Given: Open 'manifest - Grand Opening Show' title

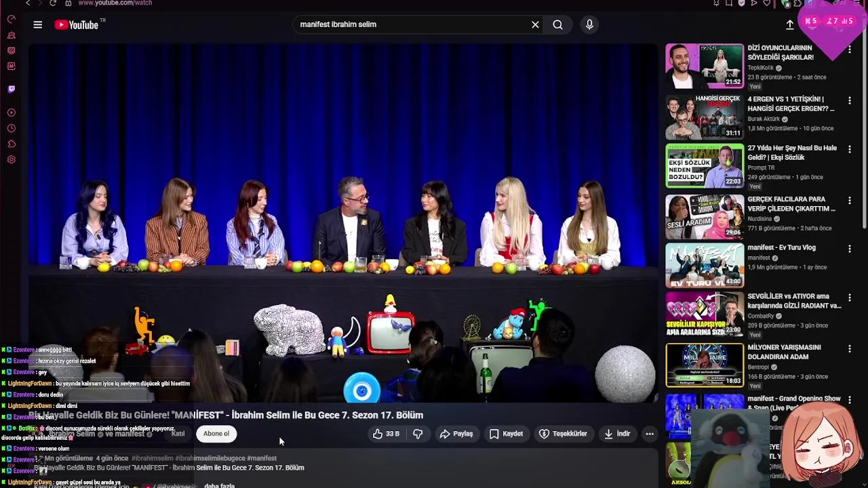Looking at the screenshot, I should click(x=794, y=403).
